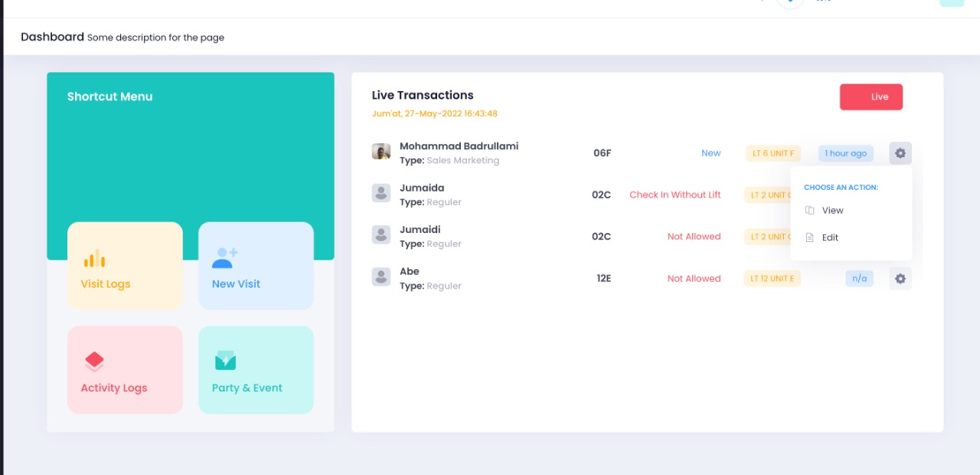Viewport: 980px width, 475px height.
Task: Click the Dashboard page title
Action: pyautogui.click(x=52, y=37)
